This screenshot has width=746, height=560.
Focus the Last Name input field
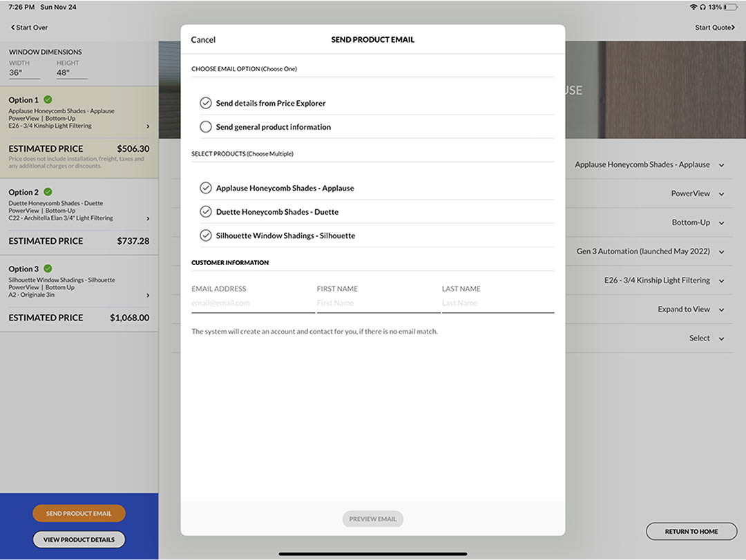pyautogui.click(x=497, y=303)
